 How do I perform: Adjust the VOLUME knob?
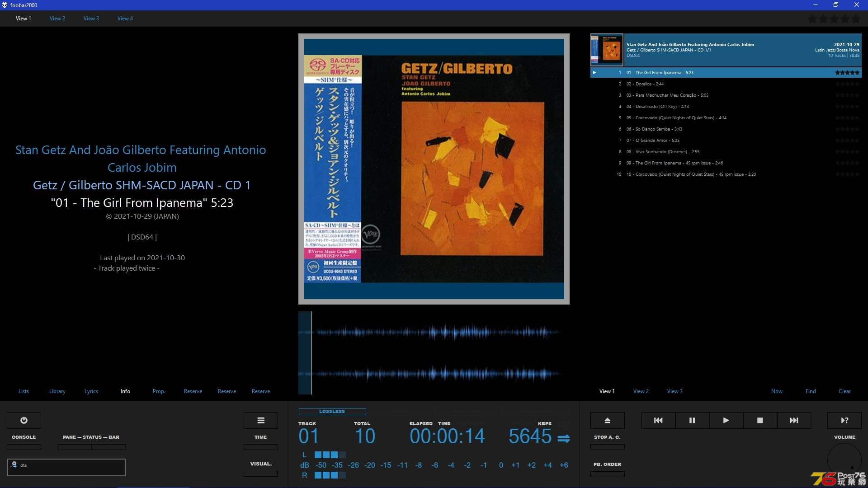pyautogui.click(x=844, y=460)
